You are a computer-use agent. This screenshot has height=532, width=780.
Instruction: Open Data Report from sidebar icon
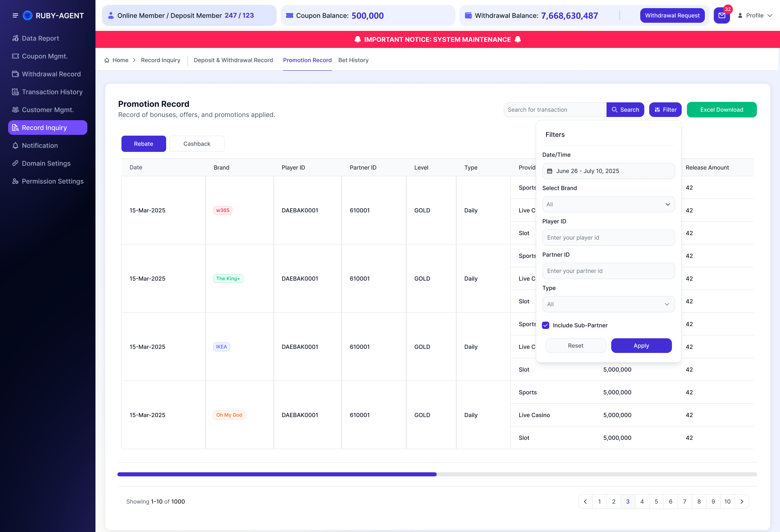tap(15, 38)
